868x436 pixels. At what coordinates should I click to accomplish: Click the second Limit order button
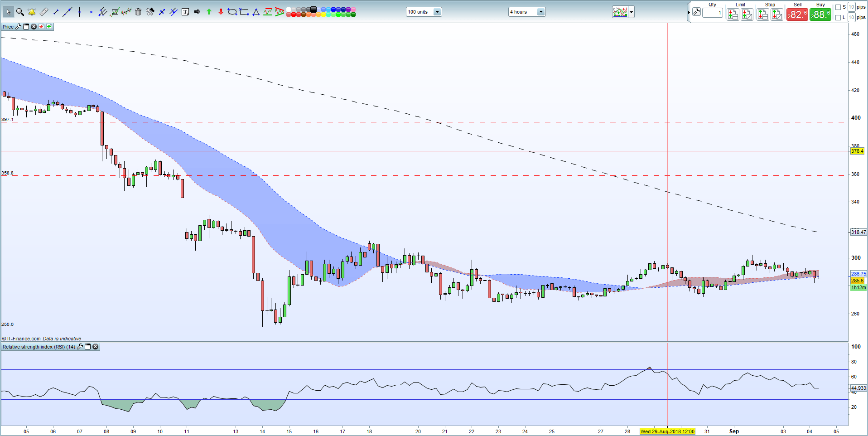tap(747, 15)
